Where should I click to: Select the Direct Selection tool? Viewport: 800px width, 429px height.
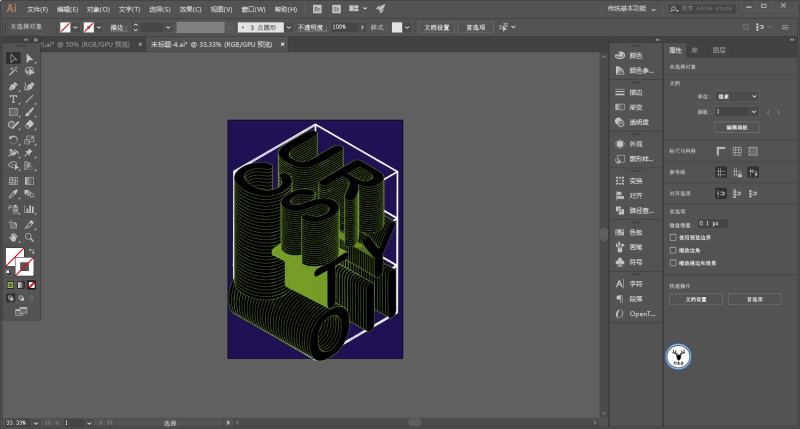click(30, 58)
